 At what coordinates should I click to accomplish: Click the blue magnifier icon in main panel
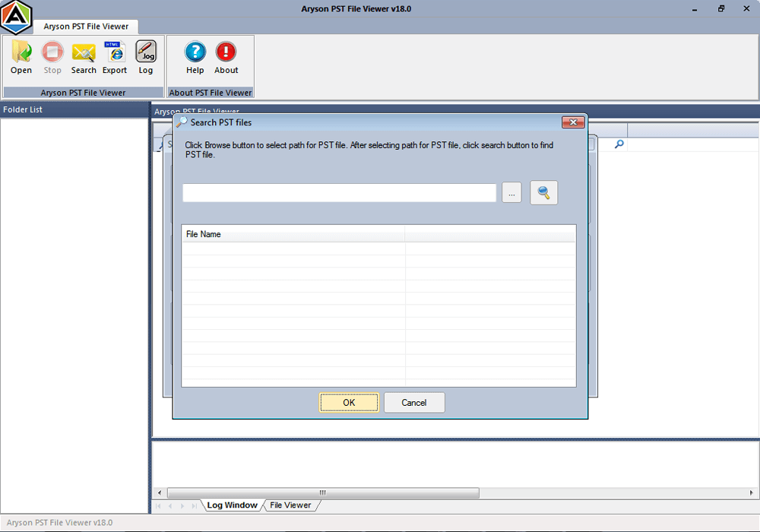[x=619, y=144]
